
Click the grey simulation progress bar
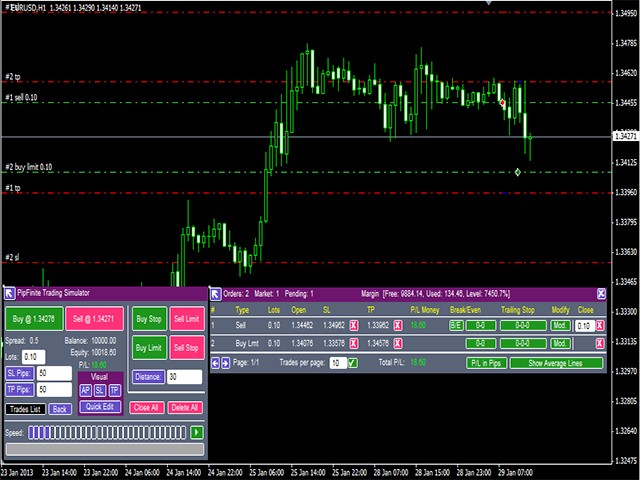coord(105,449)
